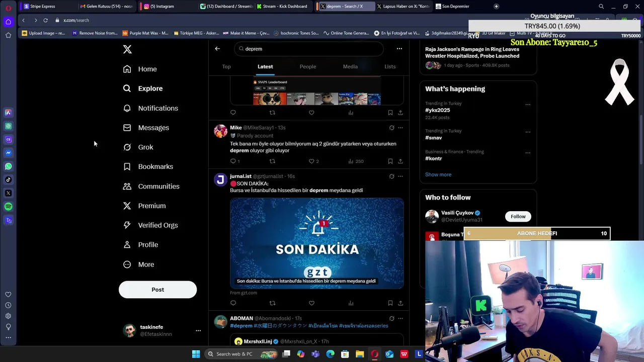Like the jurnal.ist post
This screenshot has height=362, width=644.
(311, 303)
